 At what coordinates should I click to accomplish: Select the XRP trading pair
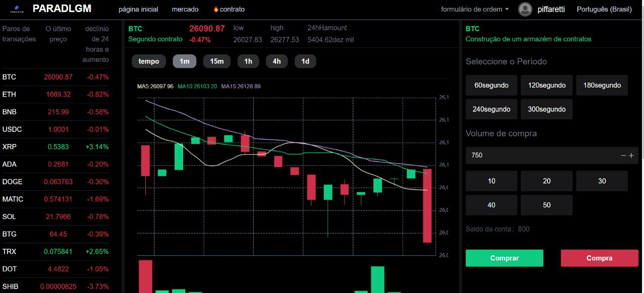(x=55, y=147)
